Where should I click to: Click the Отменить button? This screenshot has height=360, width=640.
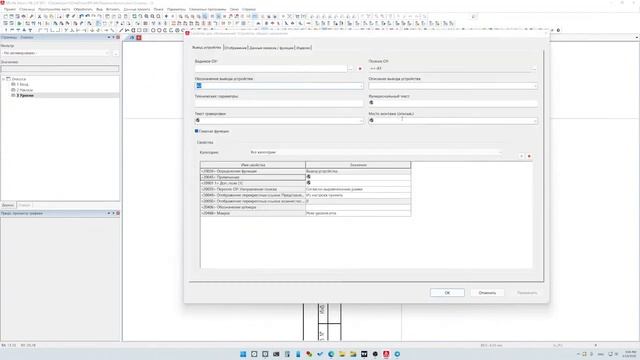coord(487,293)
